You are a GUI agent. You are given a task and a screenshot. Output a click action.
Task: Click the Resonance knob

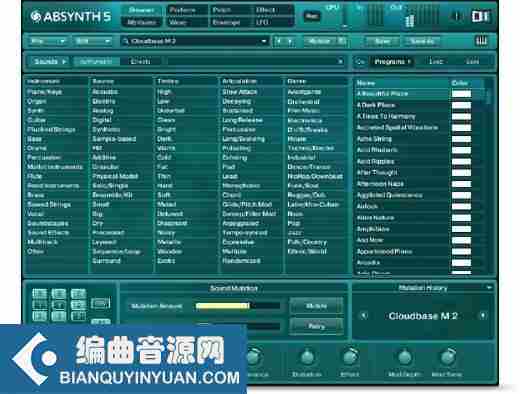pyautogui.click(x=254, y=357)
